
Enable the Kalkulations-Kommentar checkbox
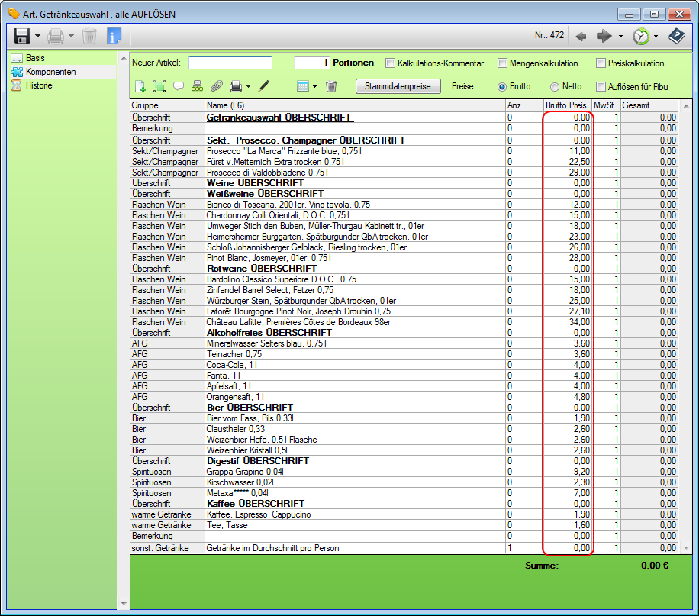[x=391, y=63]
